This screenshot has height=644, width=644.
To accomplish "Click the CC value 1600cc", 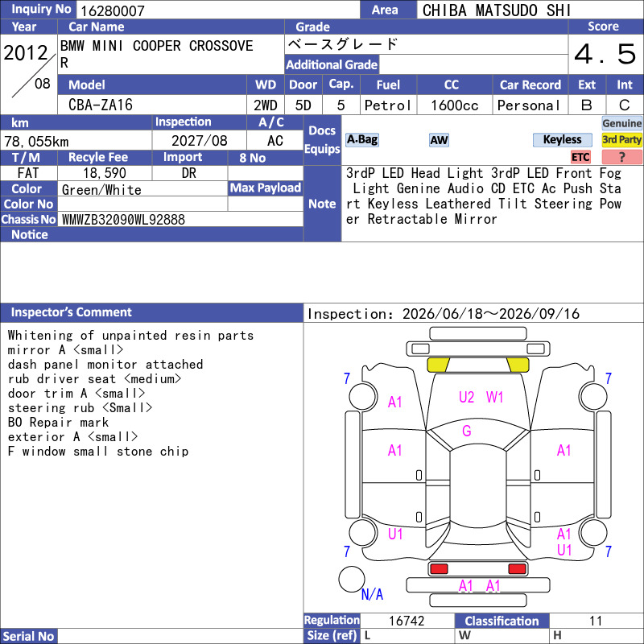I will [455, 105].
